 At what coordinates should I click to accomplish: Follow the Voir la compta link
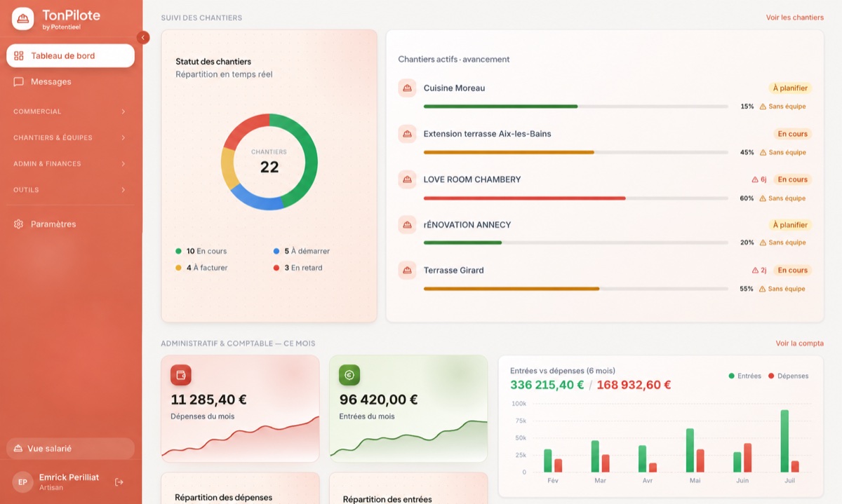799,343
